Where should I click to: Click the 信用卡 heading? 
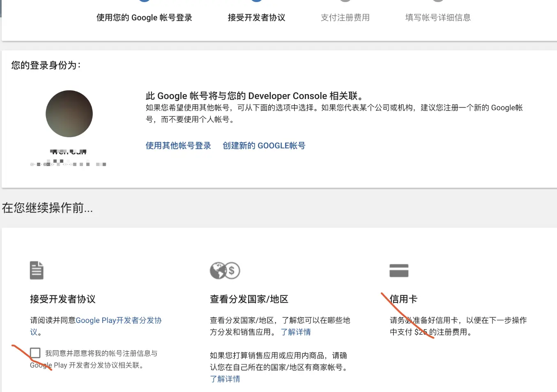pyautogui.click(x=403, y=299)
